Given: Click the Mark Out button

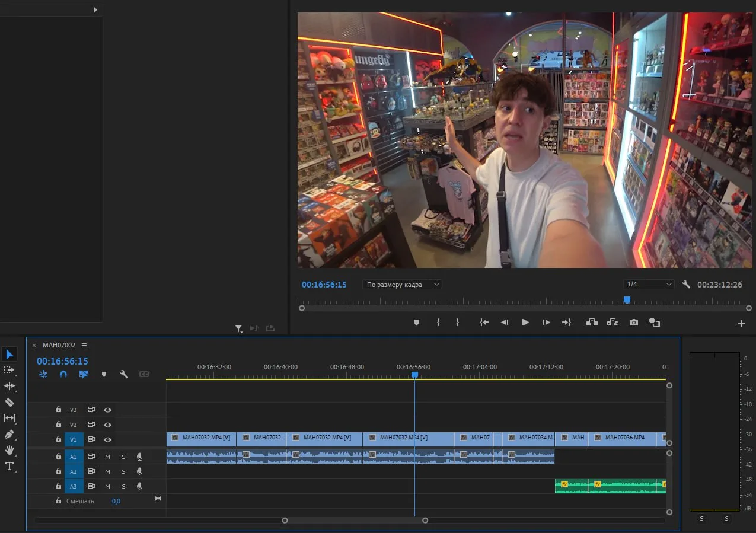Looking at the screenshot, I should coord(457,323).
